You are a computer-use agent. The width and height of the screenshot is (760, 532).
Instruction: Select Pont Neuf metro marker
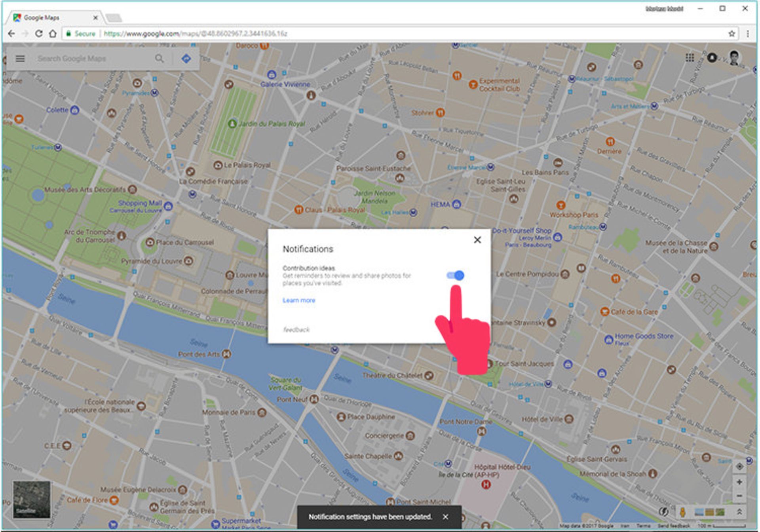314,399
